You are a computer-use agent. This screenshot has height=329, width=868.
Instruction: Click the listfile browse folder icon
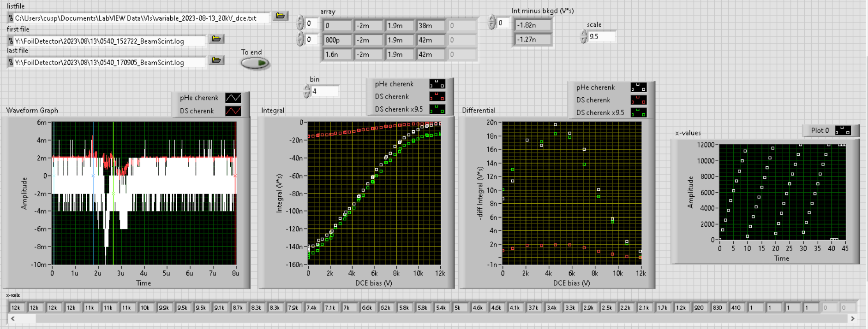tap(280, 16)
